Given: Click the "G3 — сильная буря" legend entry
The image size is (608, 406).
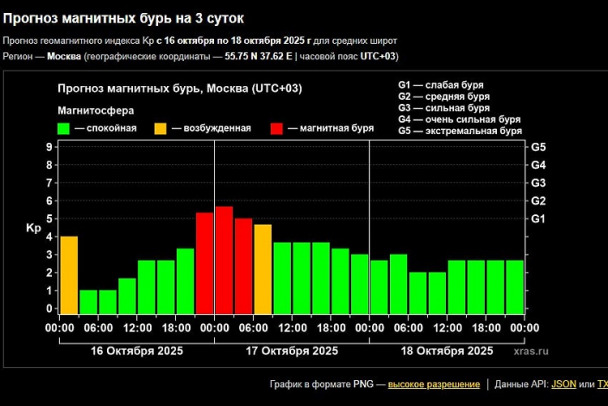Looking at the screenshot, I should click(443, 108).
